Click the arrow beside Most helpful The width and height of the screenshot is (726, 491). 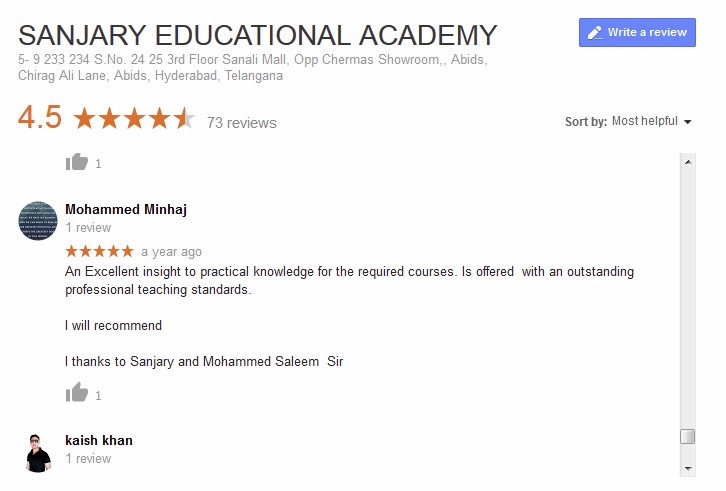(688, 122)
